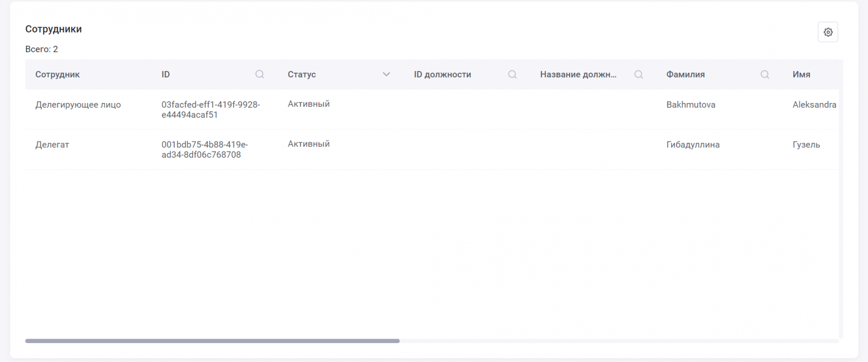Click search icon in ID должности column
Image resolution: width=868 pixels, height=362 pixels.
point(512,74)
